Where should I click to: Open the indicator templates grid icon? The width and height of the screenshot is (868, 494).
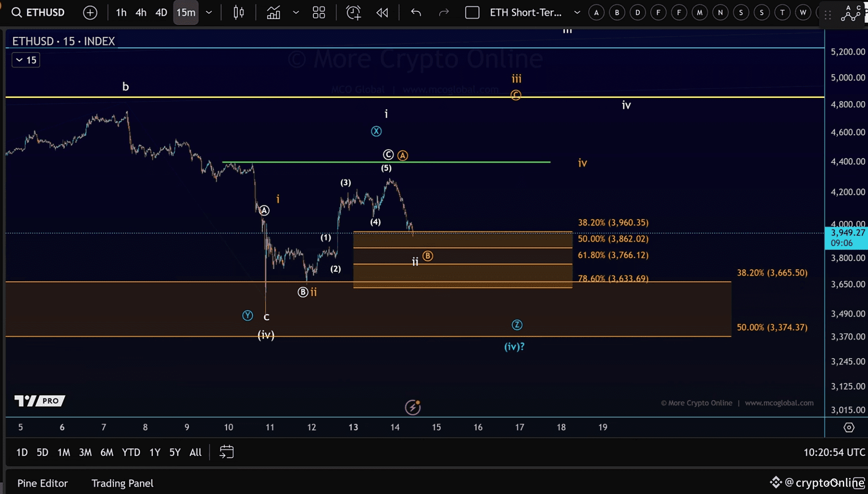pyautogui.click(x=319, y=12)
